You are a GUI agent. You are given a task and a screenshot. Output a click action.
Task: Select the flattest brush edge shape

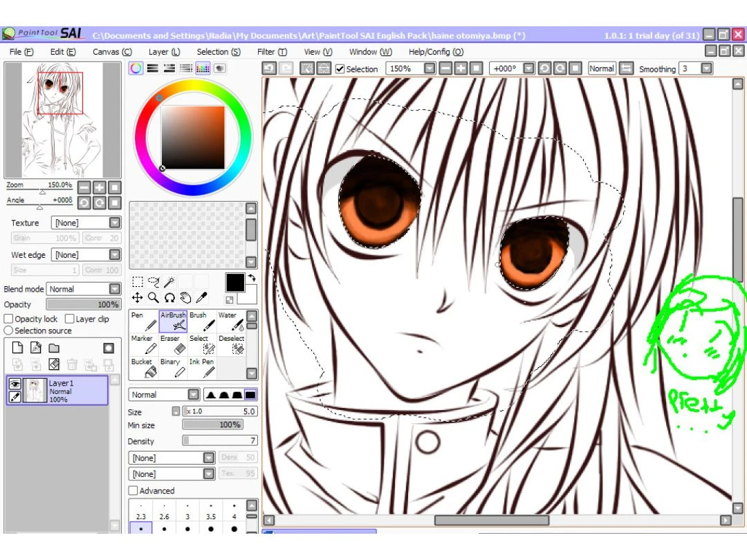tap(250, 394)
